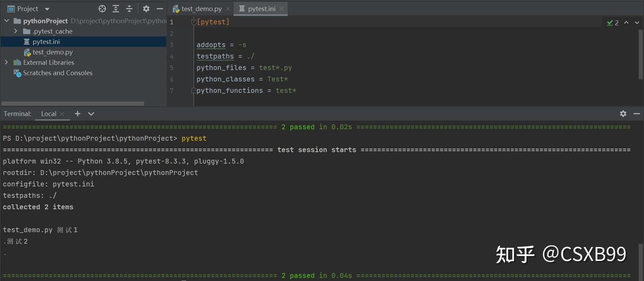Click the Collapse All icon in Project toolbar
The width and height of the screenshot is (644, 281).
[x=129, y=8]
